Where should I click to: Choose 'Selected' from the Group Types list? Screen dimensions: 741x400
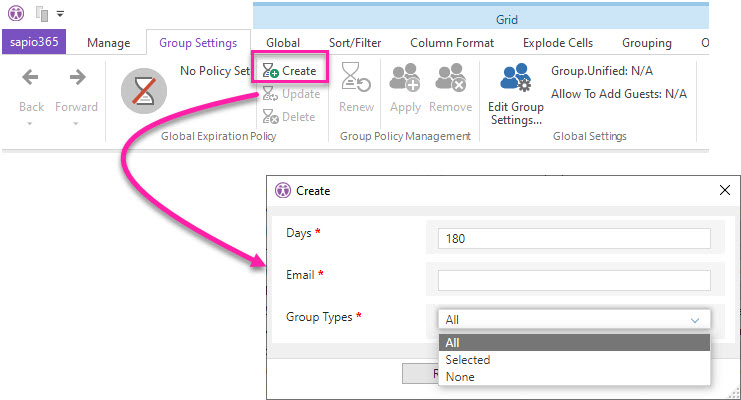coord(468,360)
